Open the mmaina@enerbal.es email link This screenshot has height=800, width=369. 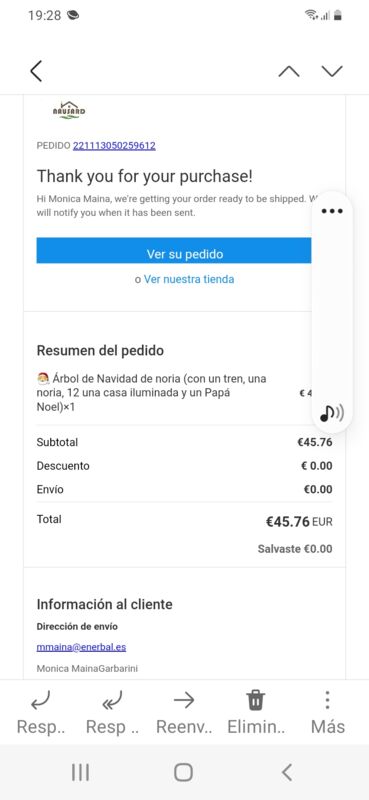(81, 647)
